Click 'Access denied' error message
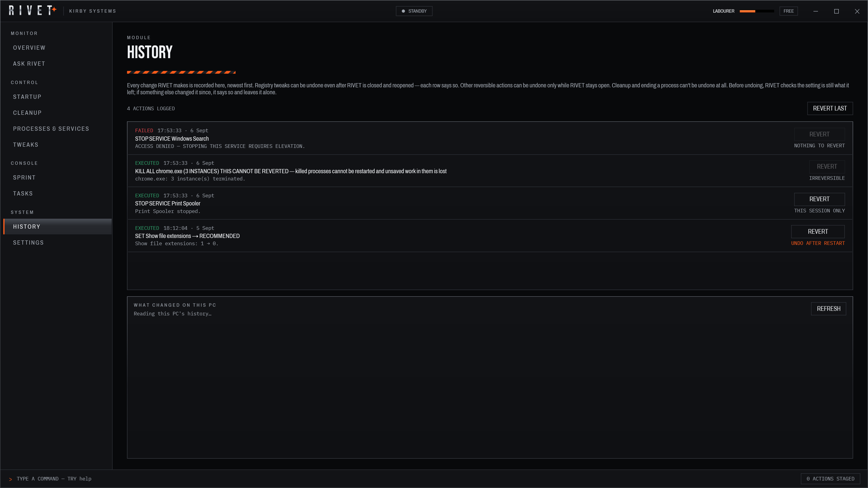 (220, 146)
